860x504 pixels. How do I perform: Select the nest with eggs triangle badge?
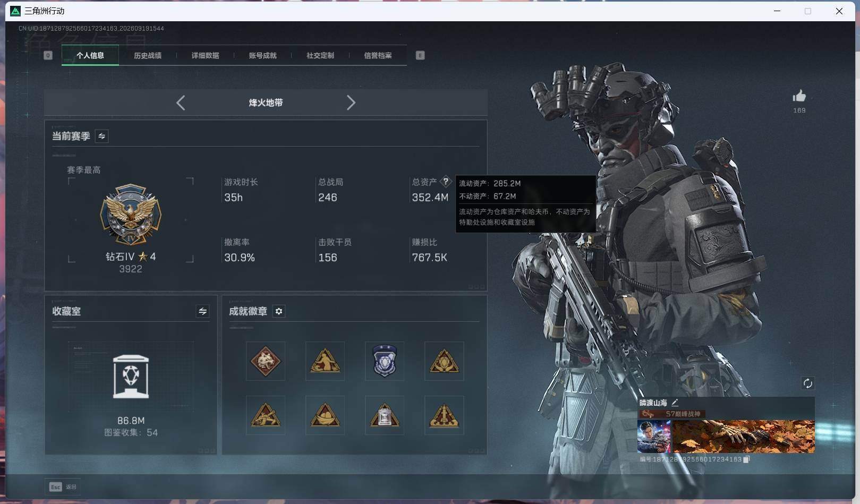325,415
